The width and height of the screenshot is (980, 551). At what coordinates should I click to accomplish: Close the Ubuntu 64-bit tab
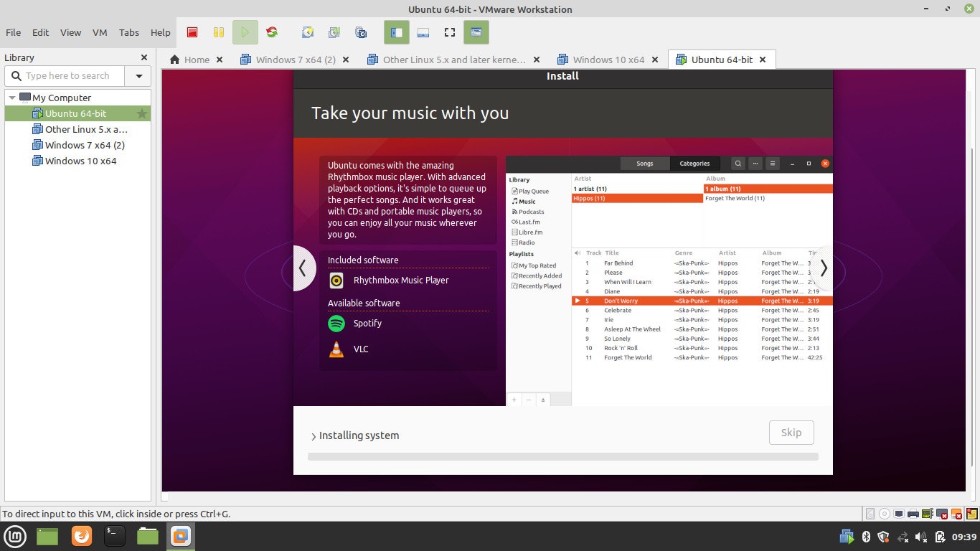tap(763, 60)
